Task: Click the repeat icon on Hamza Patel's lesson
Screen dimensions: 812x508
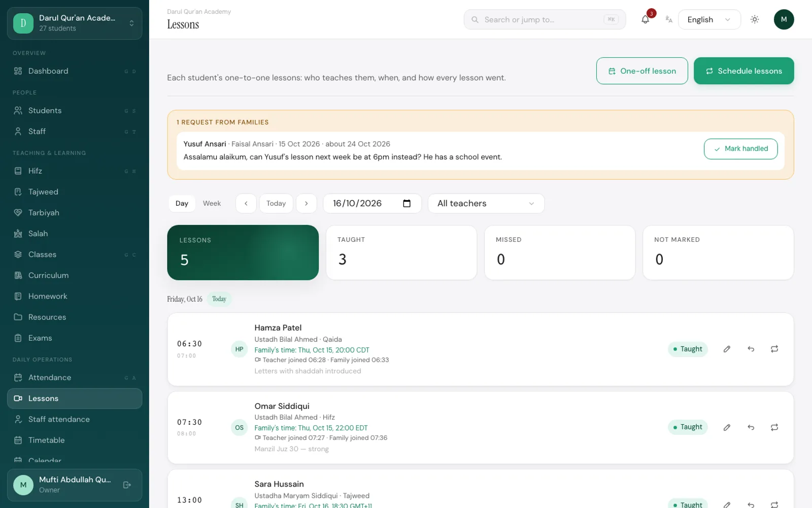Action: tap(774, 349)
